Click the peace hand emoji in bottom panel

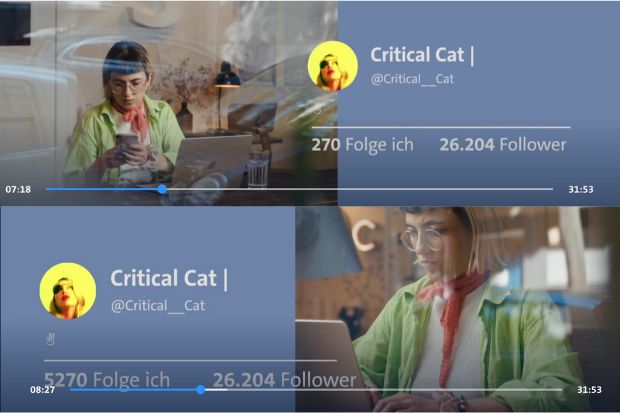50,339
